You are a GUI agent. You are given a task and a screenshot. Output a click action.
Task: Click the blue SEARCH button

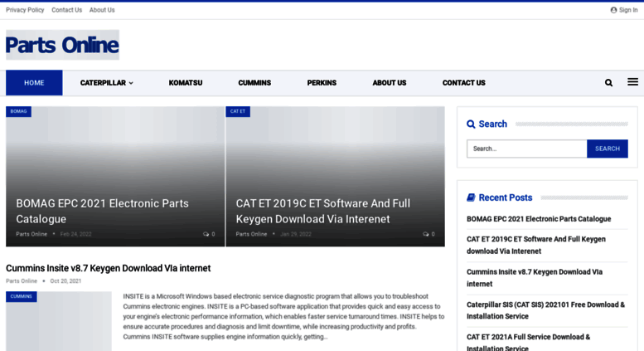[607, 149]
